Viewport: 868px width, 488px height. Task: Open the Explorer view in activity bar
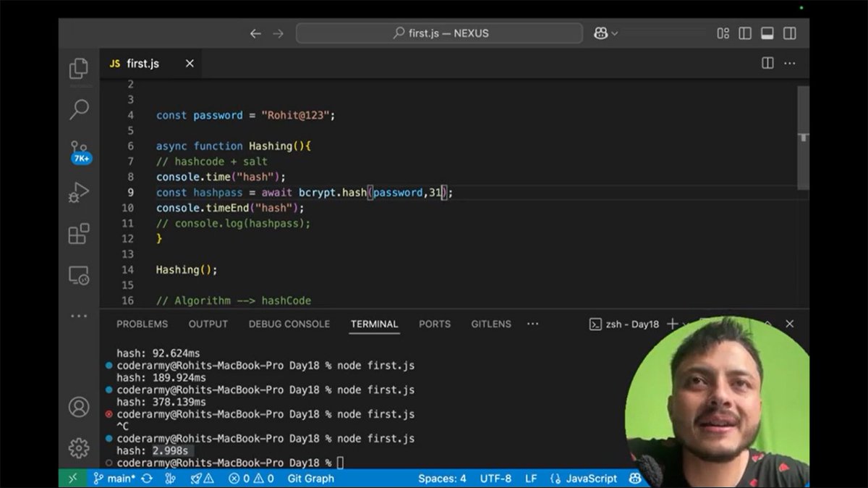[79, 69]
